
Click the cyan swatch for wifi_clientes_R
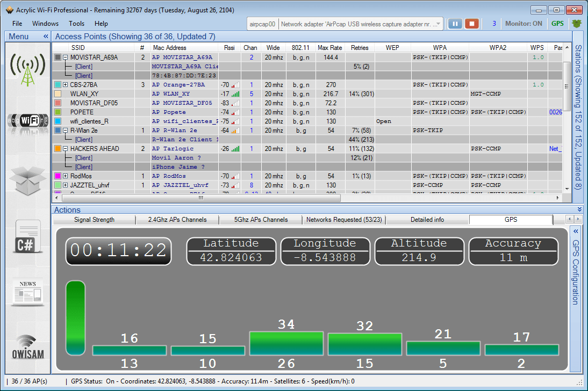pyautogui.click(x=58, y=121)
